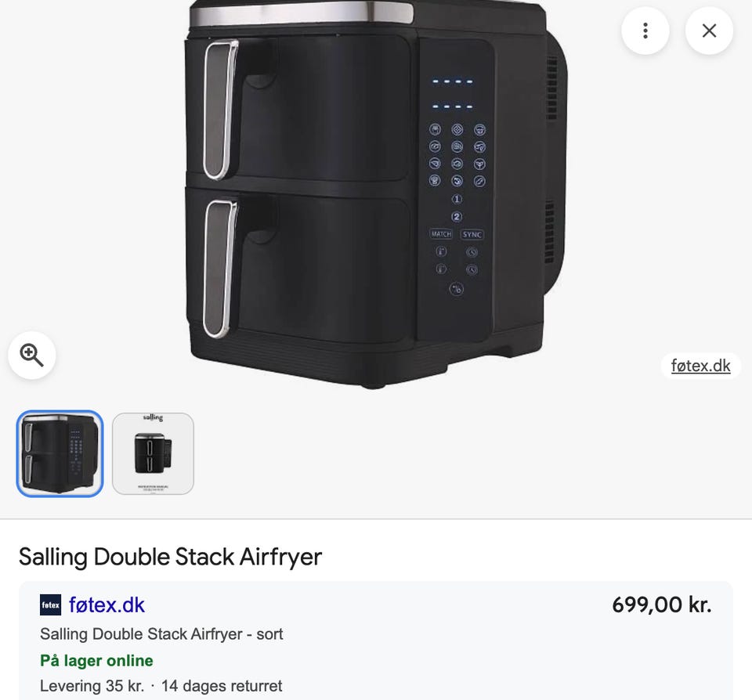Click the upper drawer handle in photo
The width and height of the screenshot is (752, 700).
(x=219, y=110)
